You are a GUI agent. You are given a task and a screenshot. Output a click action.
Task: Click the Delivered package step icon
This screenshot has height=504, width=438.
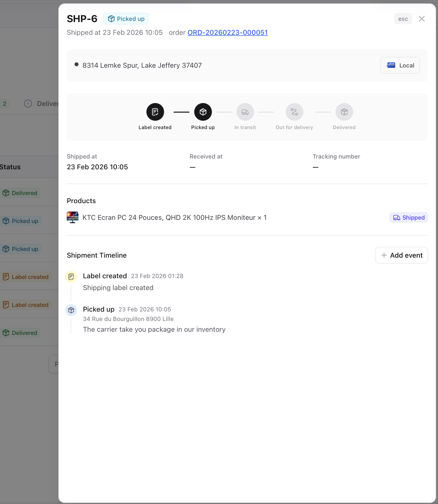click(344, 112)
